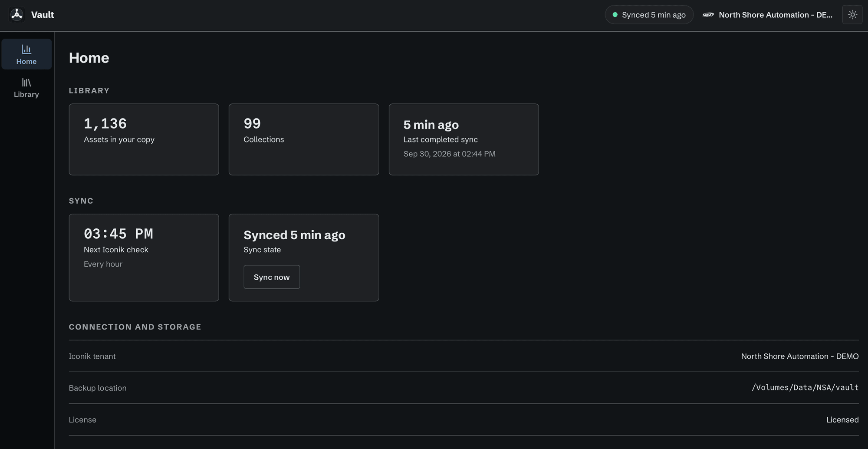The height and width of the screenshot is (449, 868).
Task: Click the Assets in your copy label
Action: tap(119, 139)
